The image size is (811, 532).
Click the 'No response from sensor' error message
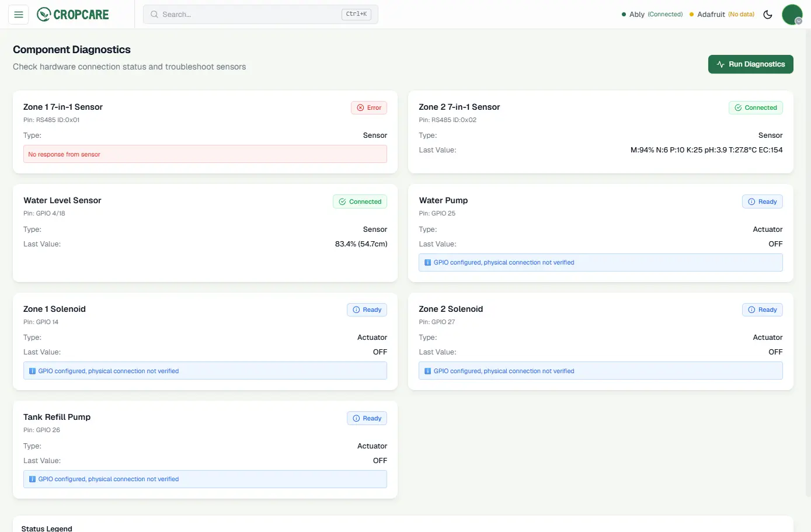click(x=205, y=154)
